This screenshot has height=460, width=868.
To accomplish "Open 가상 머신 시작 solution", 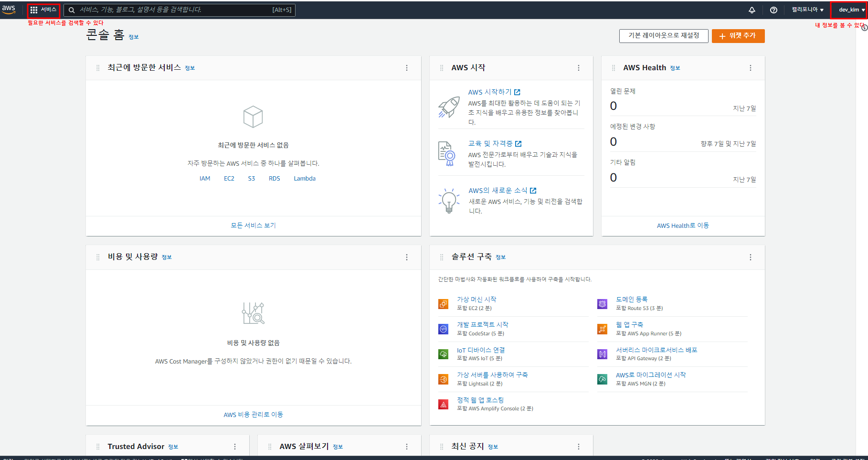I will [476, 300].
